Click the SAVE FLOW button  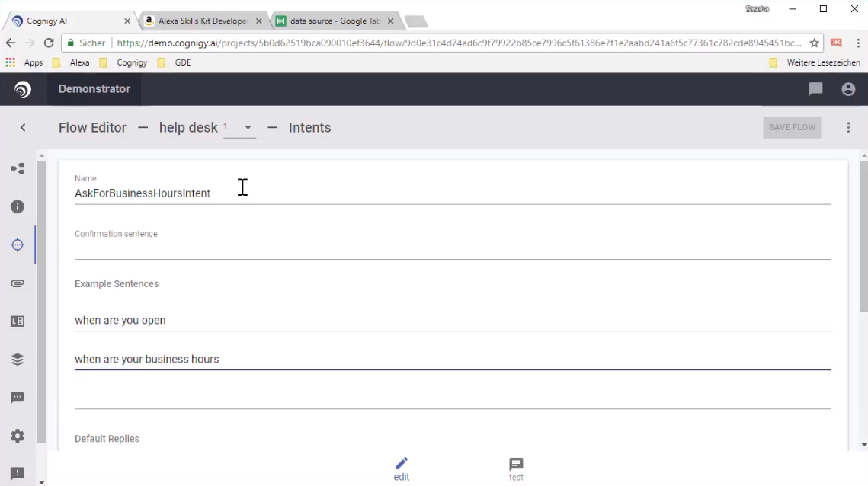(792, 128)
